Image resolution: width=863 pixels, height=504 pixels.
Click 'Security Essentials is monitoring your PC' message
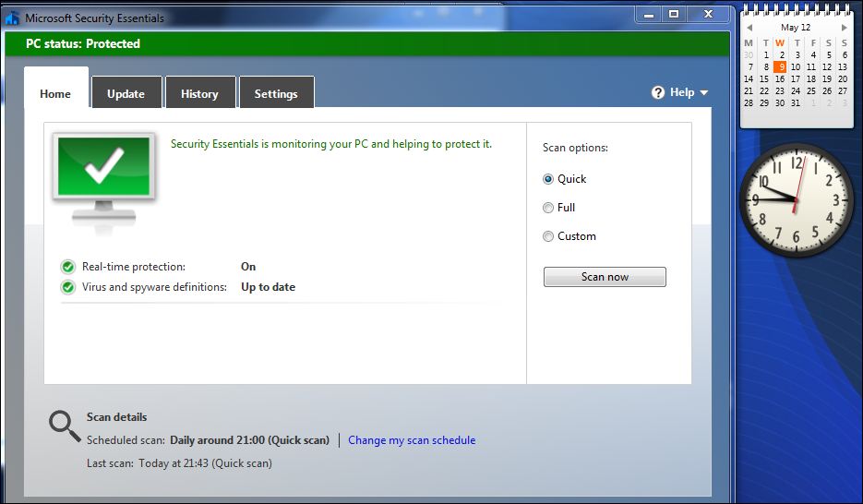click(331, 144)
